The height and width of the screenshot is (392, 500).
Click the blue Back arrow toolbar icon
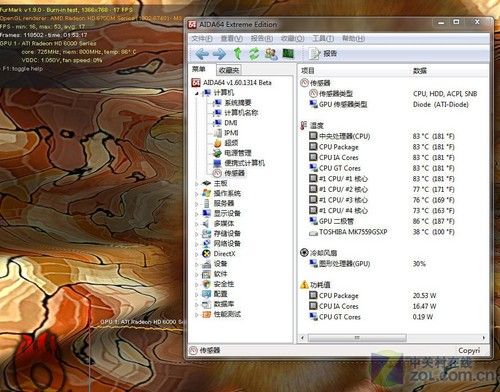(x=202, y=53)
